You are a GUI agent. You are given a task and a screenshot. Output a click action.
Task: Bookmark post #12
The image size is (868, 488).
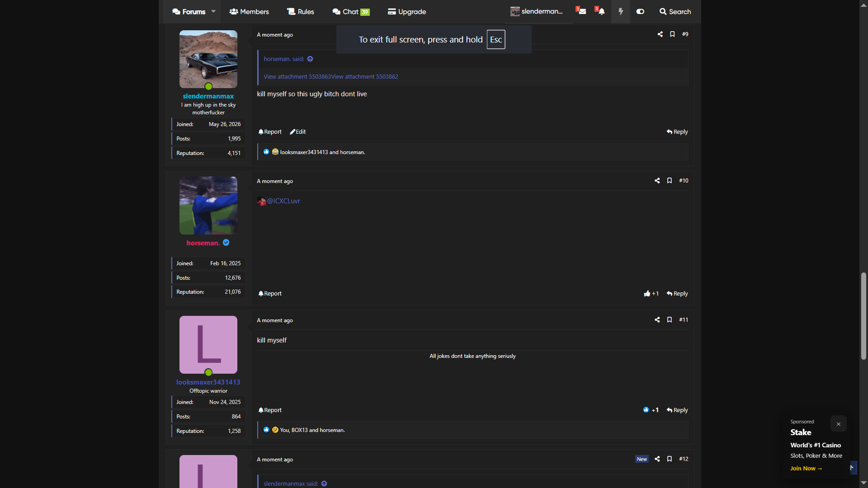(670, 459)
